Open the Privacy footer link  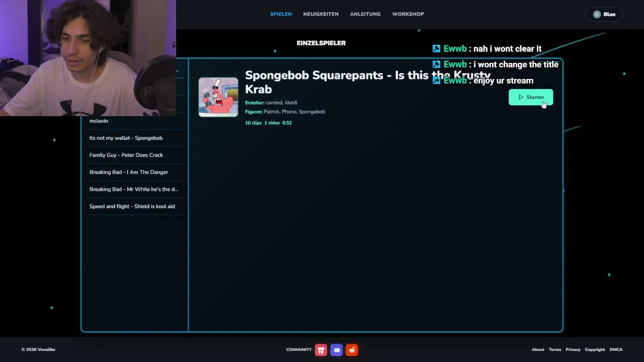573,350
